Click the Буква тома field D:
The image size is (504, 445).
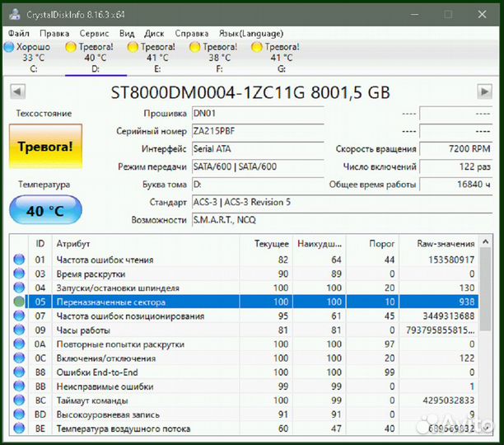(258, 185)
